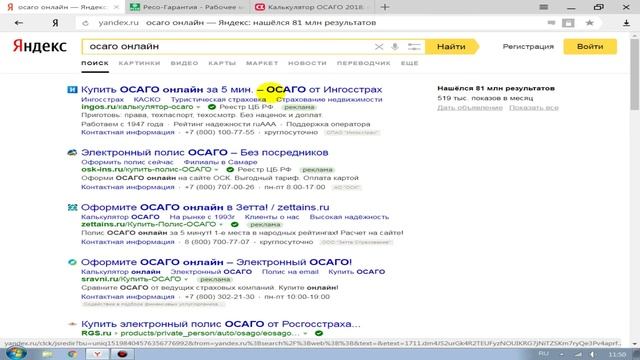Click the Дать объявление link

pos(470,108)
